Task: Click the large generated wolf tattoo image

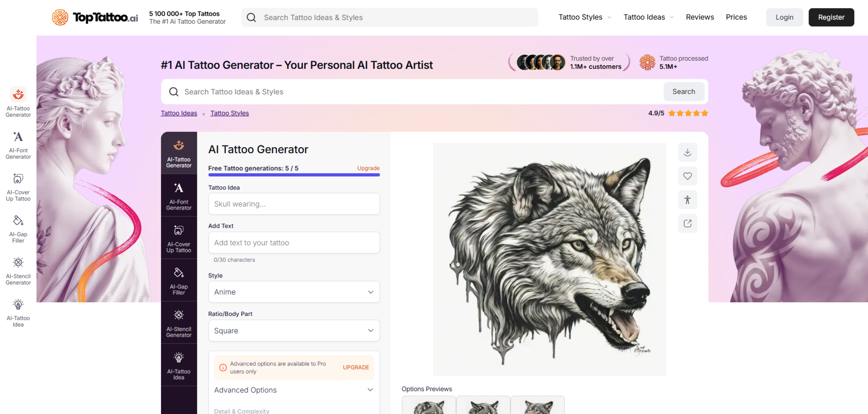Action: (549, 259)
